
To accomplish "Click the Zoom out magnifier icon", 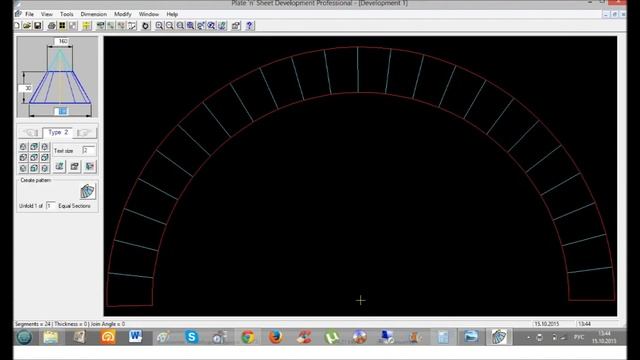I will click(x=169, y=26).
